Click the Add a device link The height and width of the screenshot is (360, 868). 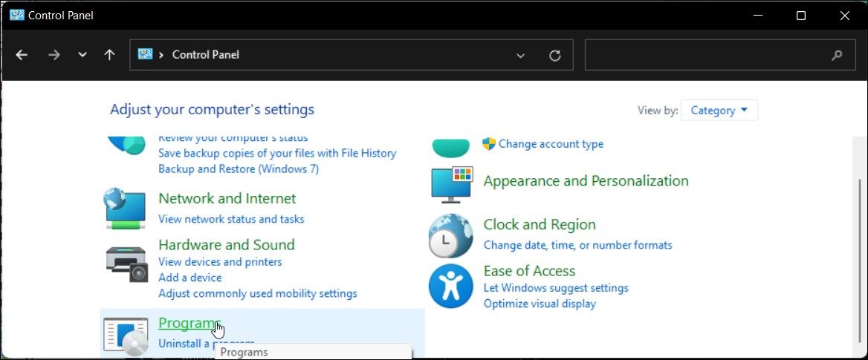coord(190,278)
